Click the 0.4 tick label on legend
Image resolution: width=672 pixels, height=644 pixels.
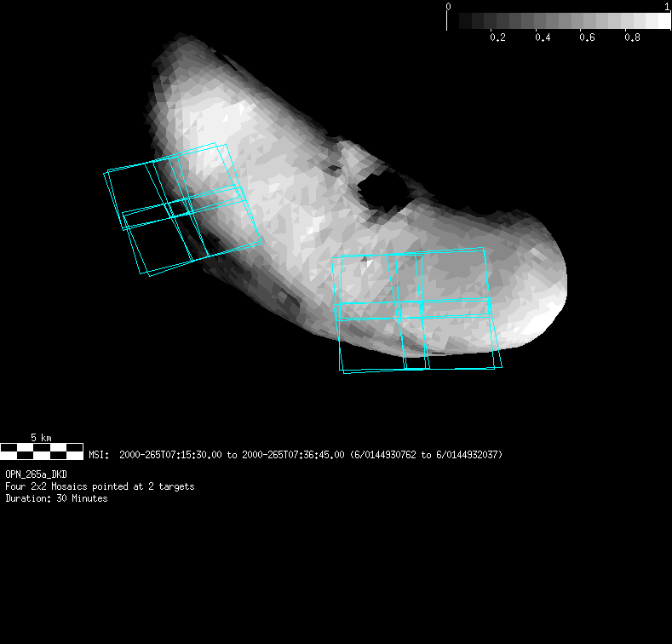coord(543,37)
